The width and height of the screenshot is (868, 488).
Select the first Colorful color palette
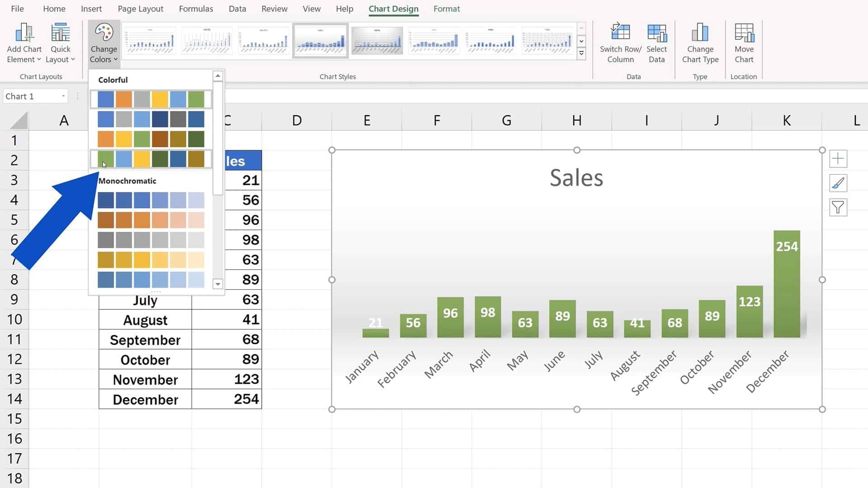click(x=151, y=99)
